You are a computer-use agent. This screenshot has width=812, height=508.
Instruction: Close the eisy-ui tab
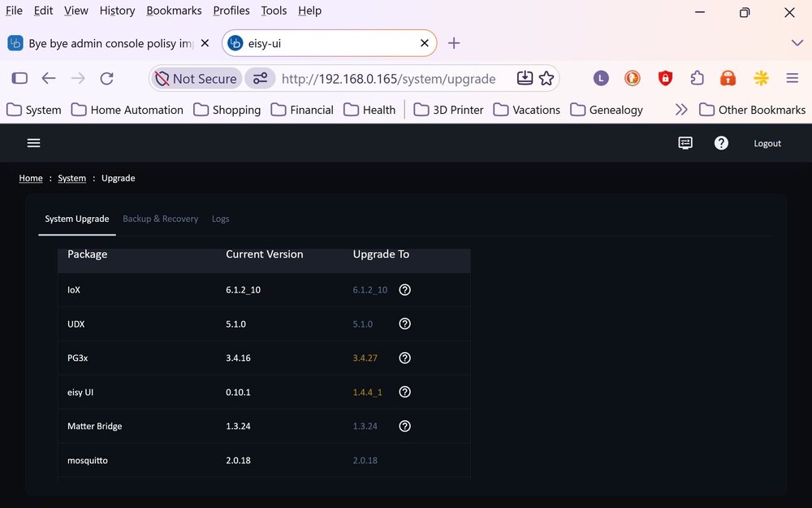coord(425,43)
